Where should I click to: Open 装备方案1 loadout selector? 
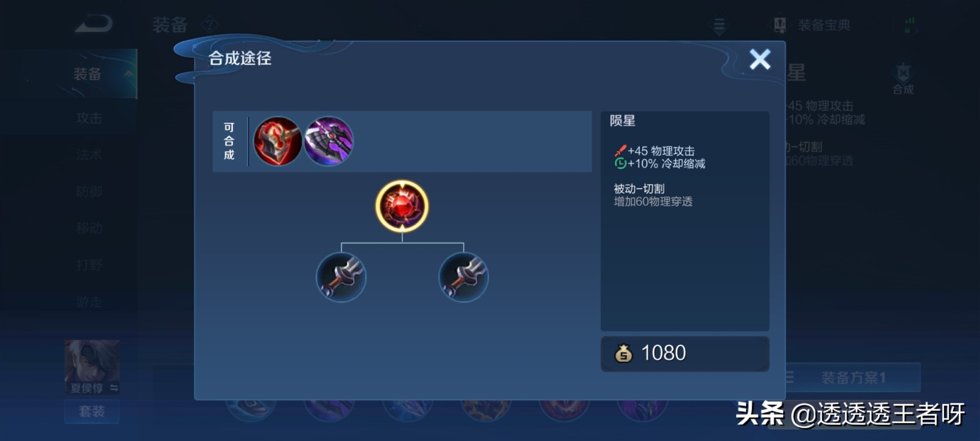[x=853, y=377]
